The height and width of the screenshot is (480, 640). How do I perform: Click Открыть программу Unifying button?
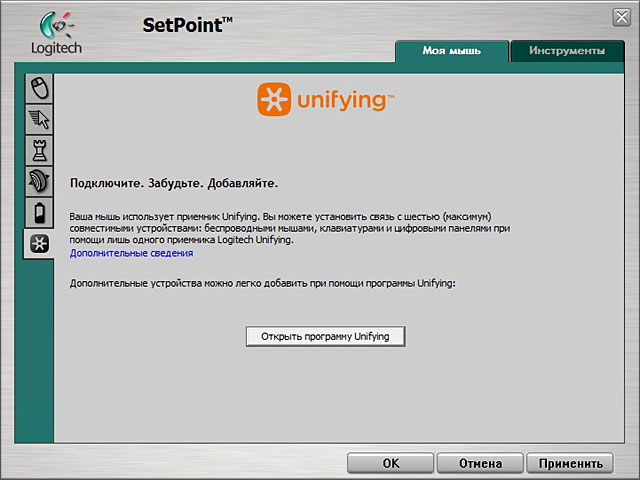coord(325,336)
